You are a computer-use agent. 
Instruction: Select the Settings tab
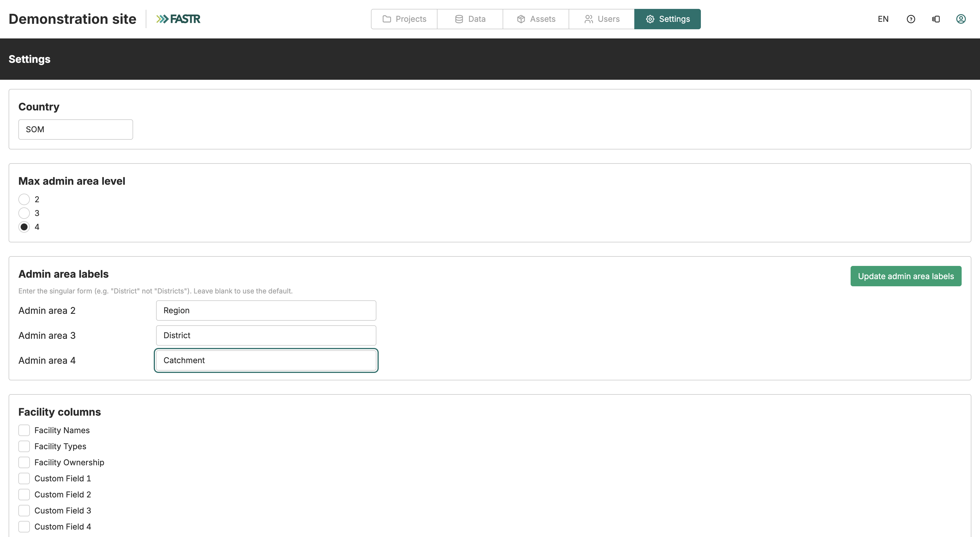pos(667,19)
